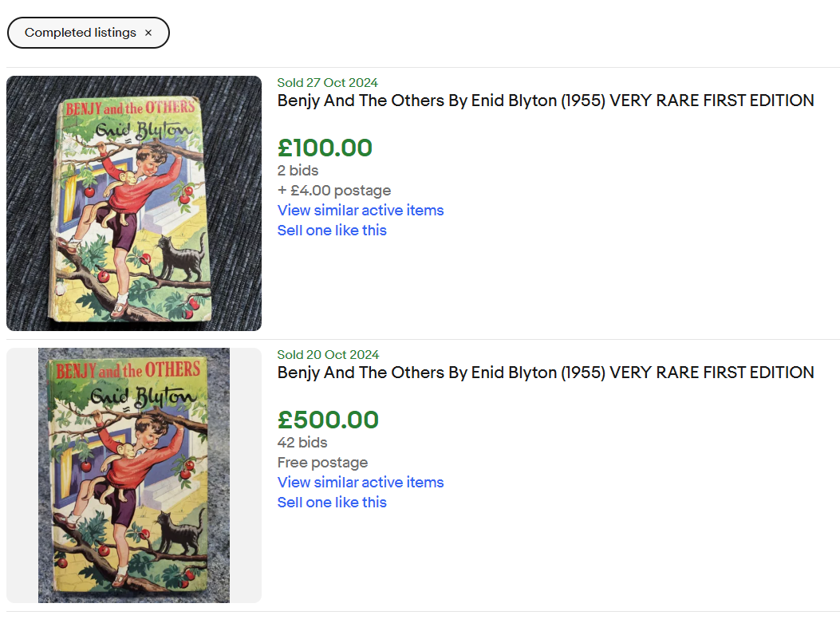Click the Completed listings filter chip label
Viewport: 840px width, 627px height.
80,33
